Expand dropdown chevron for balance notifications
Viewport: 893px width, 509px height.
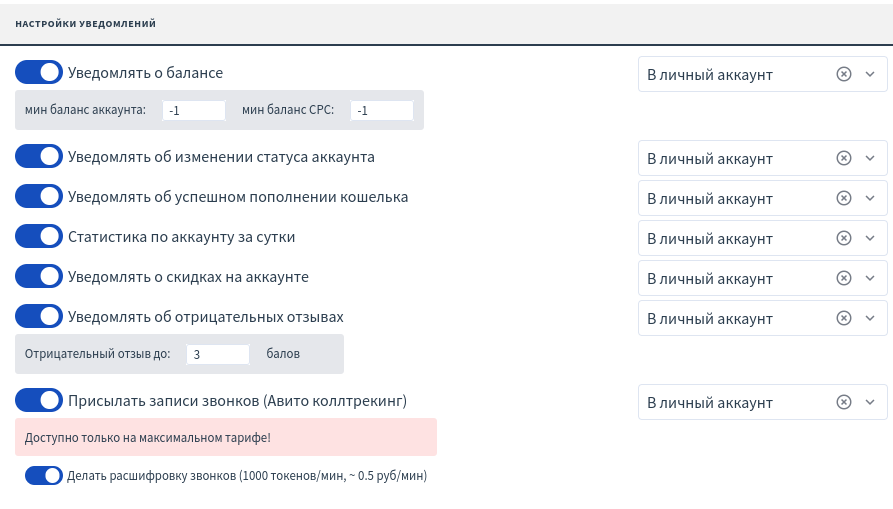869,74
